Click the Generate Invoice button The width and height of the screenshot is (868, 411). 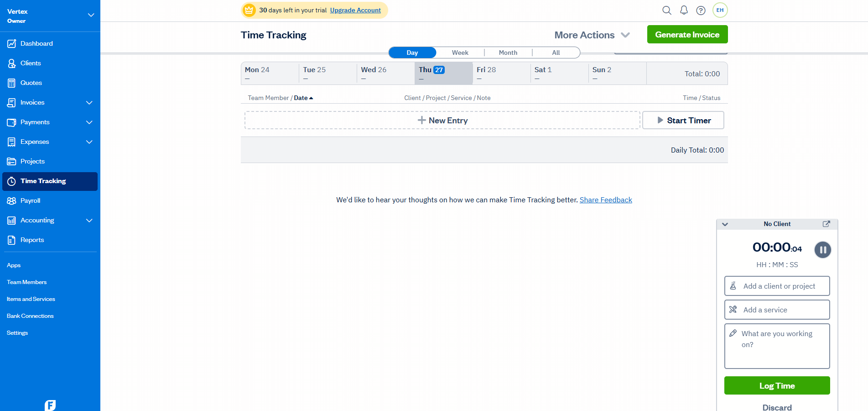687,34
